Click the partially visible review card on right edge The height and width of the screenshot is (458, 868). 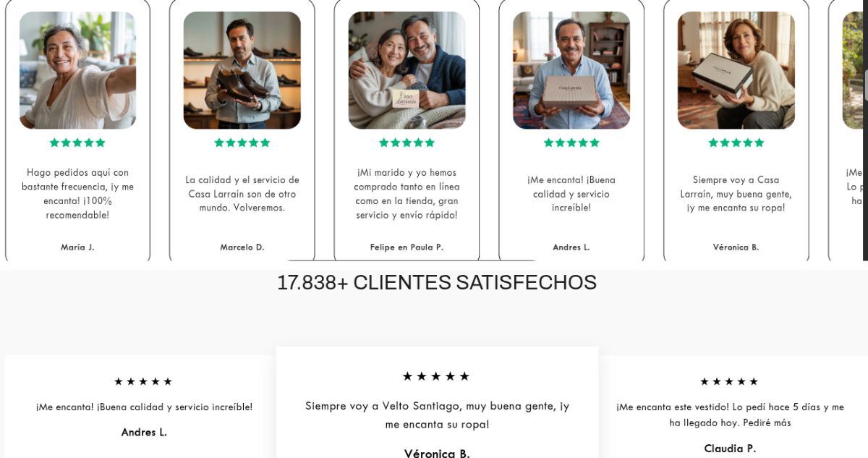(x=848, y=130)
